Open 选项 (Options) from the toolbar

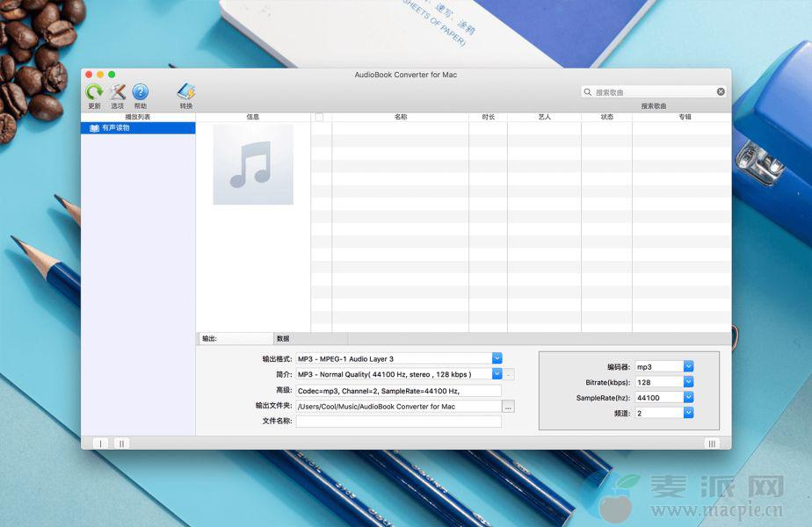click(117, 92)
